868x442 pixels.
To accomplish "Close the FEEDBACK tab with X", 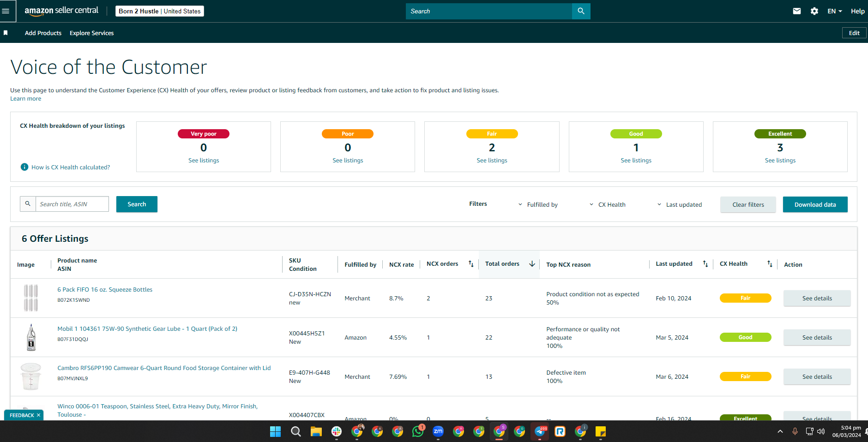I will click(x=38, y=415).
